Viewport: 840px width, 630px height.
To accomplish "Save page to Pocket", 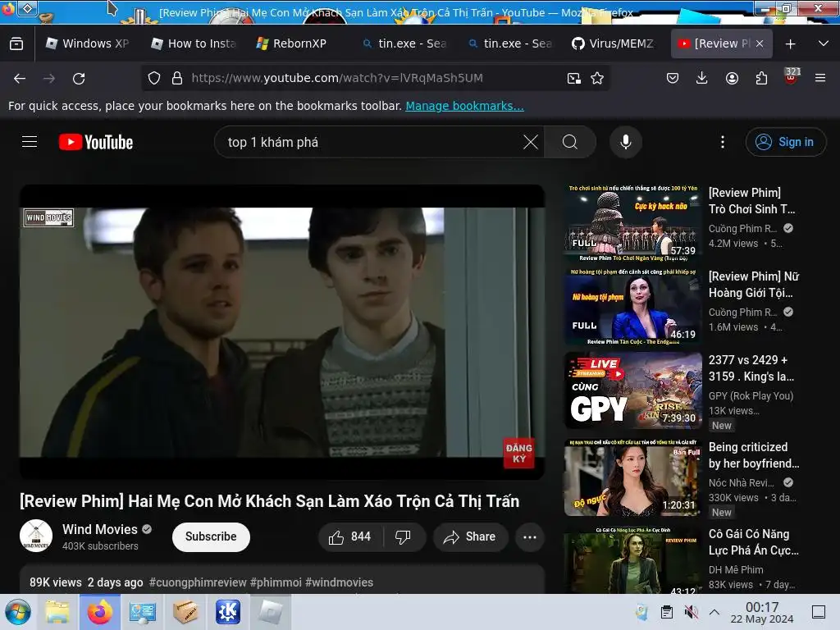I will coord(673,78).
